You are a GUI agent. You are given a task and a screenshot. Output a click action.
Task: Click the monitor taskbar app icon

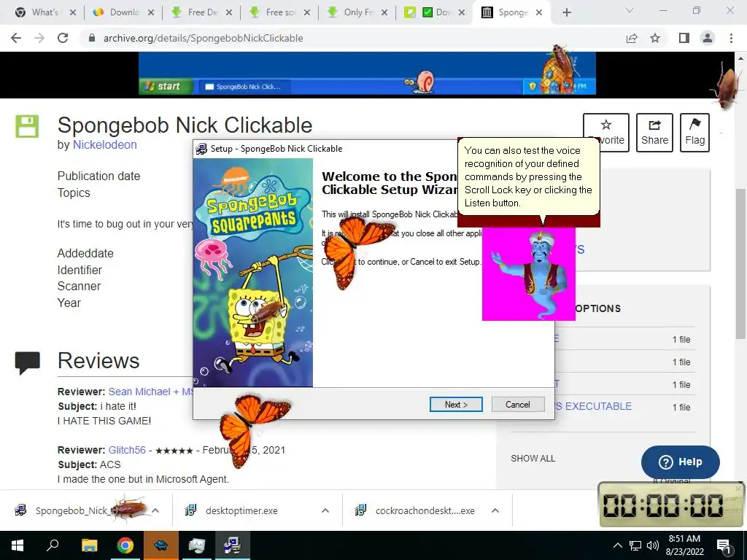pos(196,545)
